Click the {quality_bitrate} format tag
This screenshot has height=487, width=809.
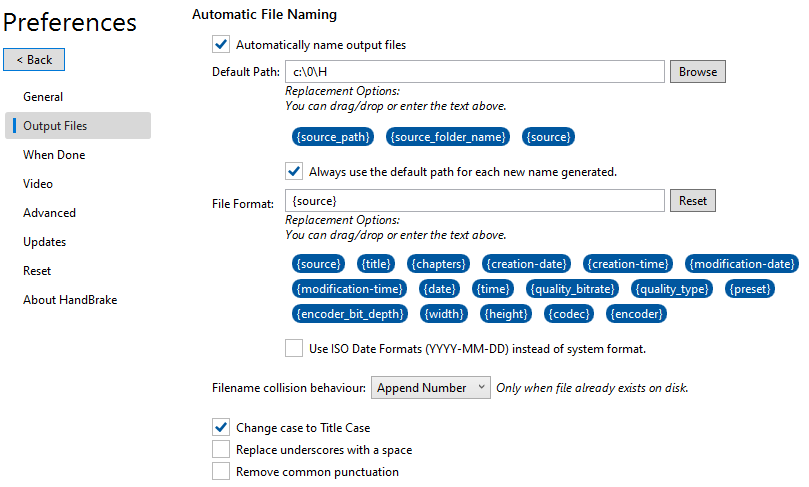575,288
